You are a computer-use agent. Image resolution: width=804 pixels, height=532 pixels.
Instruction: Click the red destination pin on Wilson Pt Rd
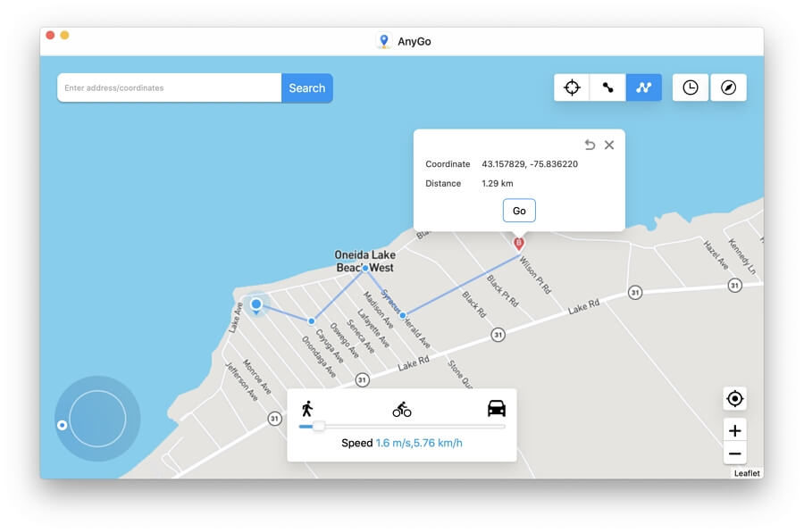tap(519, 242)
